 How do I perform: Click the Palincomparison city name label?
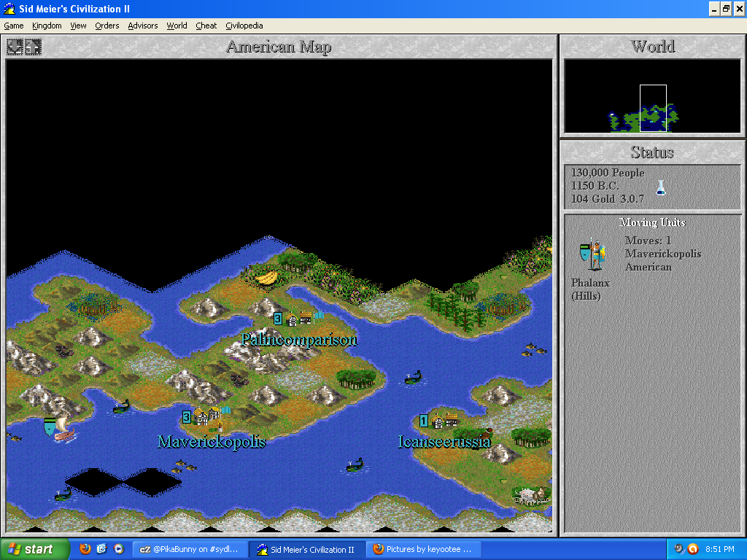point(298,340)
